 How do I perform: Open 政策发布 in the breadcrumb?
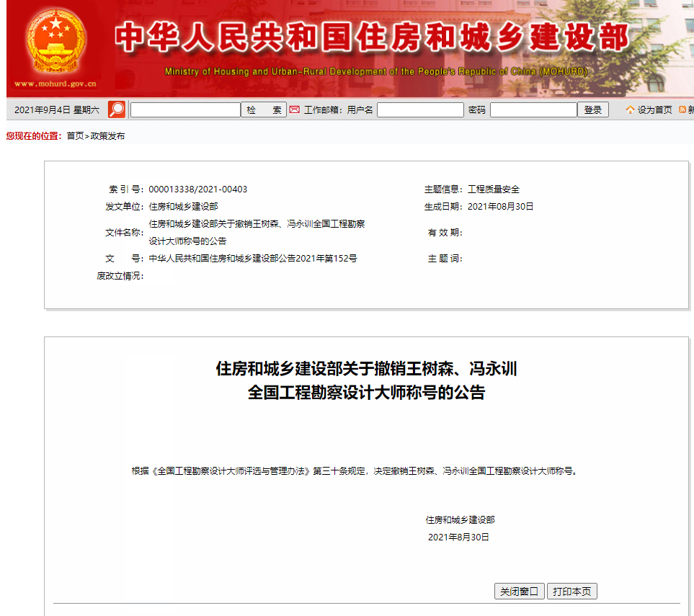(x=107, y=136)
